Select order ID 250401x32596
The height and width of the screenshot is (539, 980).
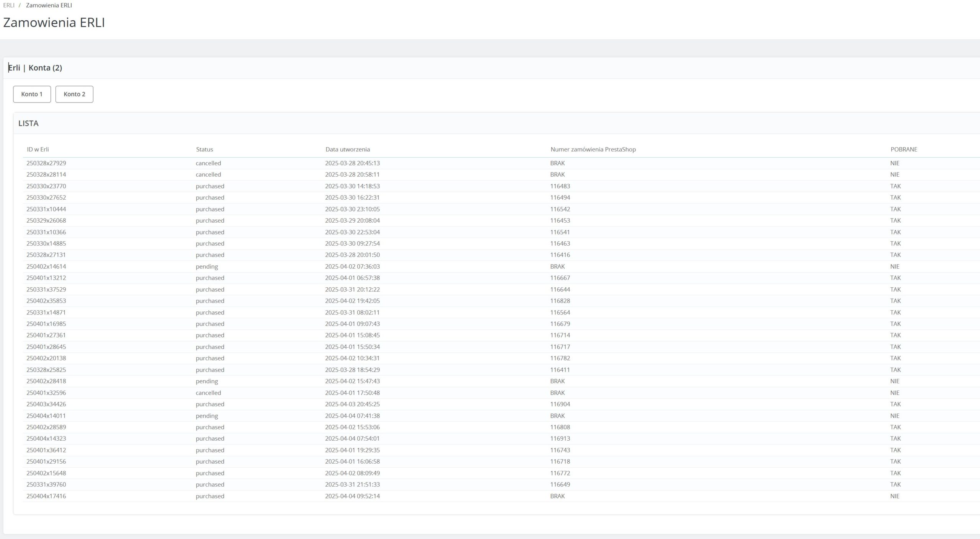tap(46, 392)
